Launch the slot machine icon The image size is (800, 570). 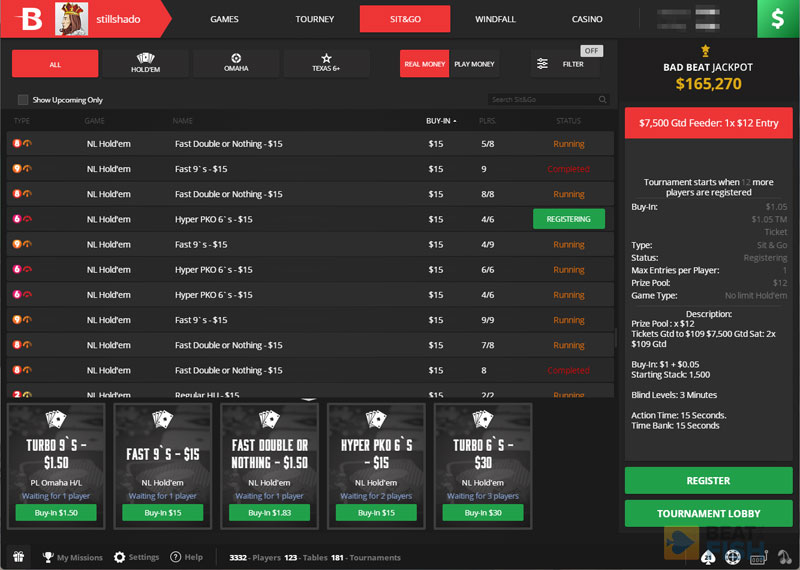(x=758, y=558)
